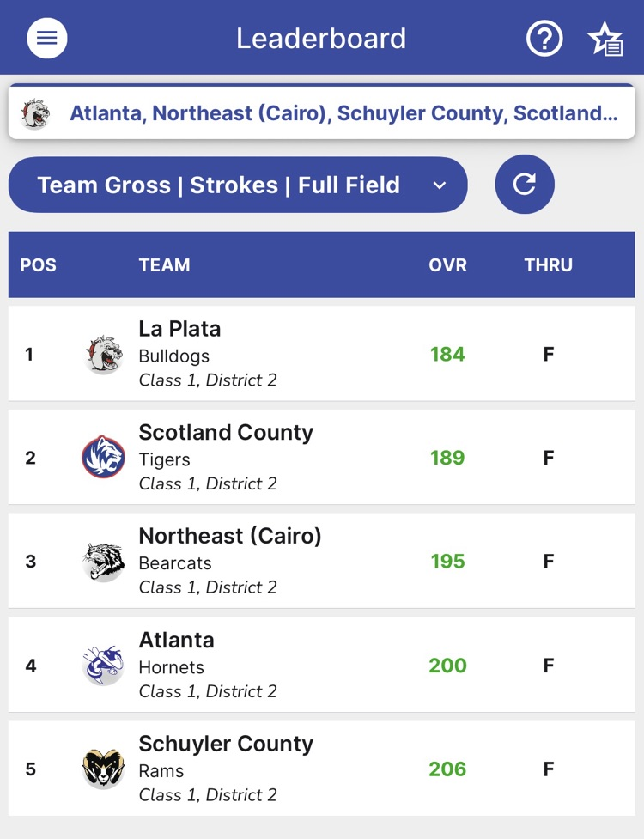Open the event selector listing Atlanta, Northeast
644x839 pixels.
click(343, 113)
